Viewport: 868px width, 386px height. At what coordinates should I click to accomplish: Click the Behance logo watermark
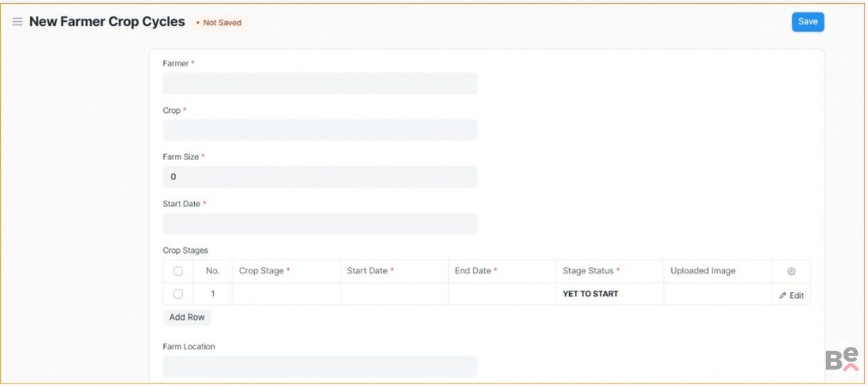click(x=842, y=359)
